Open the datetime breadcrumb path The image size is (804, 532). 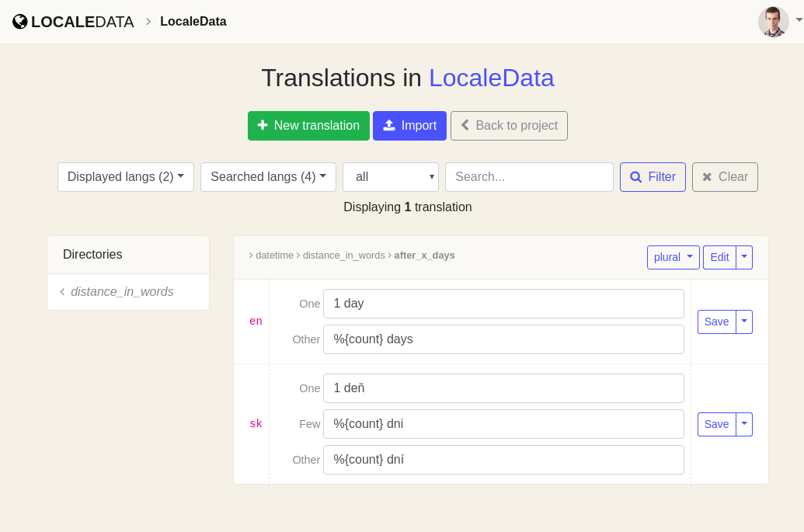[274, 256]
